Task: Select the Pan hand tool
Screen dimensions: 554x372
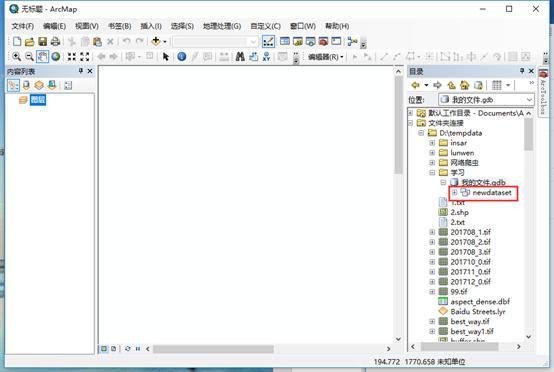Action: click(42, 57)
